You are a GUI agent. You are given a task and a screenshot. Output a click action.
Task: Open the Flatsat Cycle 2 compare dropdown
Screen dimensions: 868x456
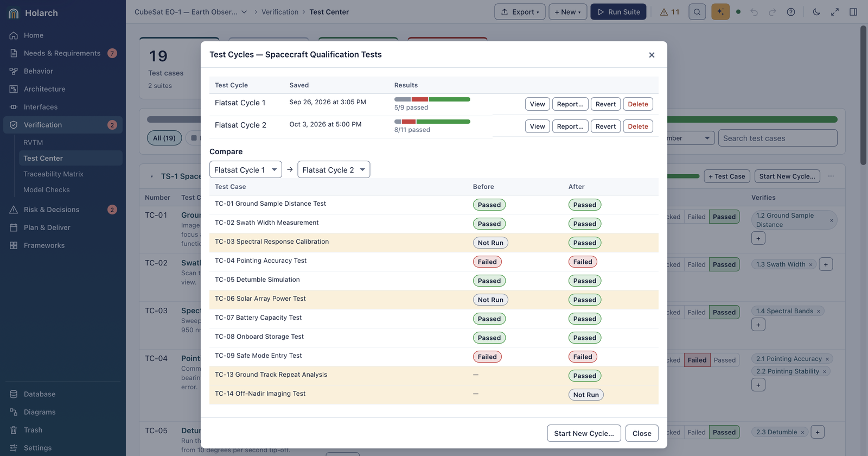click(x=334, y=169)
